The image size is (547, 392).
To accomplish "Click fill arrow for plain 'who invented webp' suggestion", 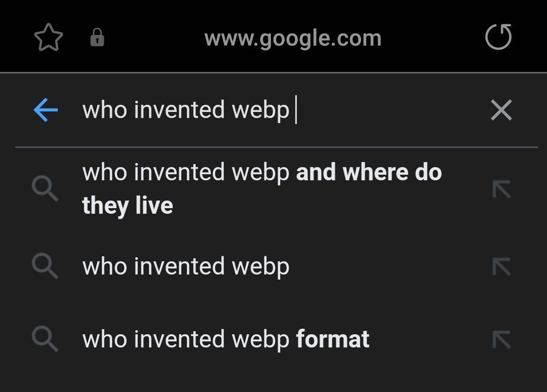I will click(501, 266).
